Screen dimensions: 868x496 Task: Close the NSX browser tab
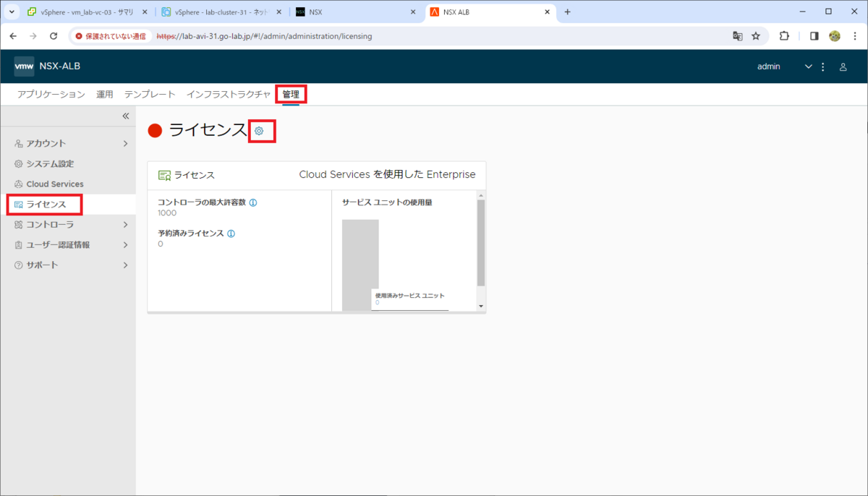point(413,12)
